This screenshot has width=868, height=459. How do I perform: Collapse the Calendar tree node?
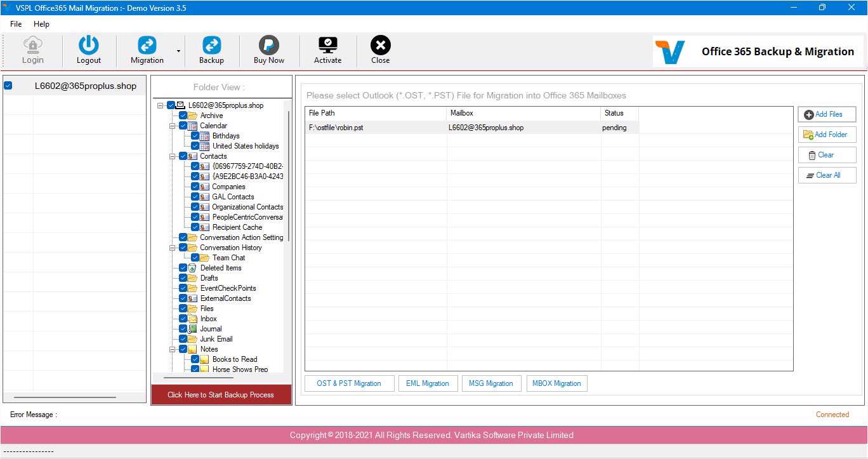(173, 126)
